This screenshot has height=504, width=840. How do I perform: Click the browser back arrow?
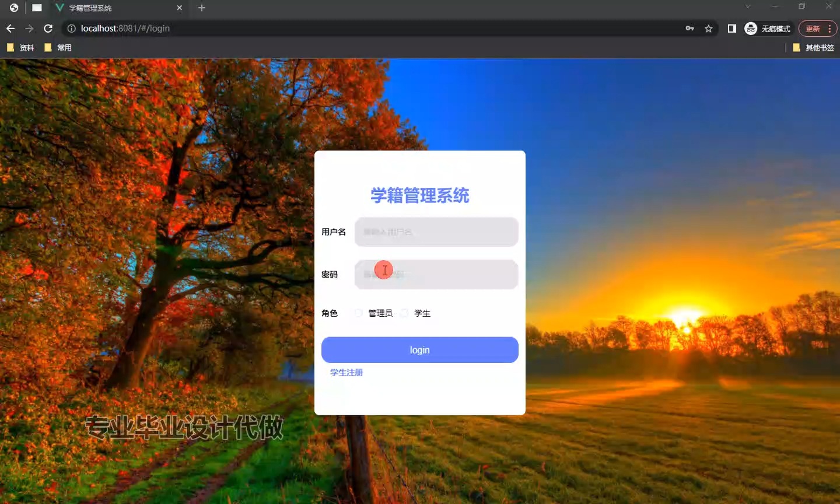click(x=10, y=29)
